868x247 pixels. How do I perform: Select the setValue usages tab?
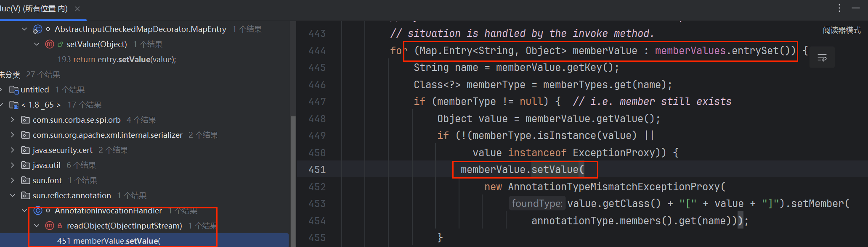(34, 9)
